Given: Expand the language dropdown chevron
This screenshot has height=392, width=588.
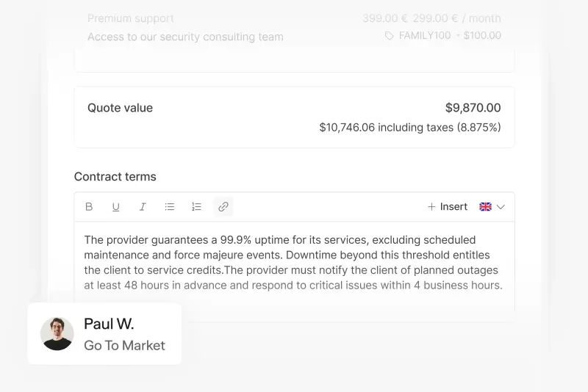Looking at the screenshot, I should (501, 207).
